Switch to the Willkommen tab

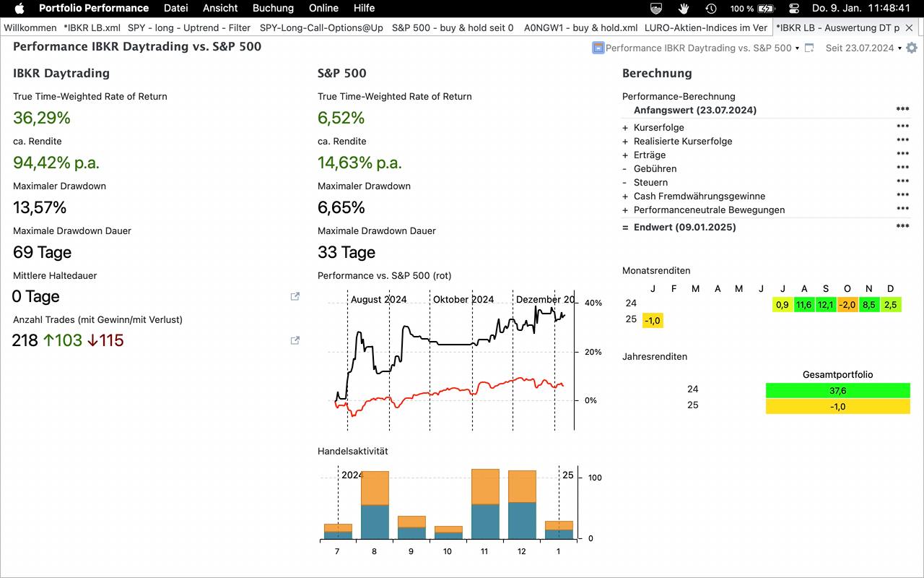[30, 27]
